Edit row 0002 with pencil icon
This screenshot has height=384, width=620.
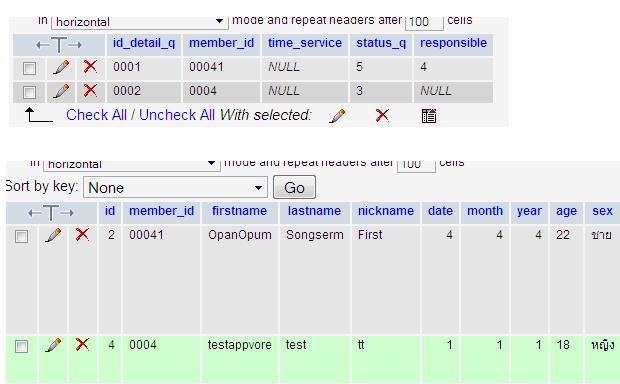coord(61,91)
